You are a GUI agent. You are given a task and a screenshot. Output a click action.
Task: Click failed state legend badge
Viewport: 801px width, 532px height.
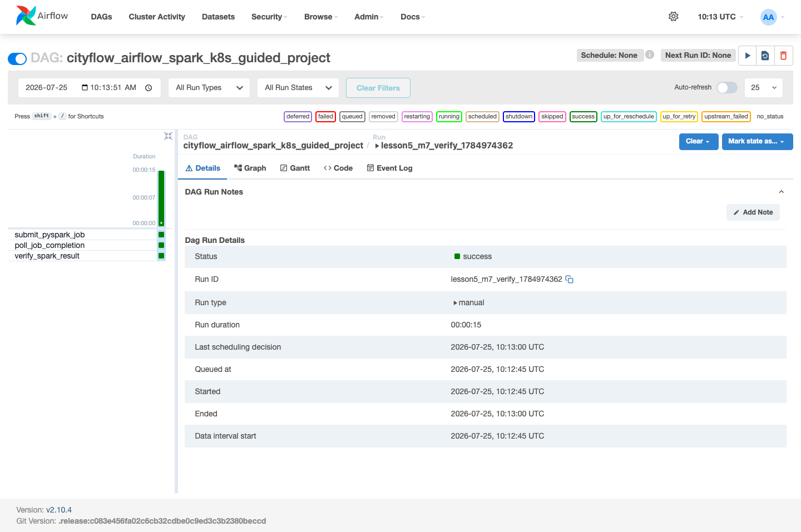(325, 117)
